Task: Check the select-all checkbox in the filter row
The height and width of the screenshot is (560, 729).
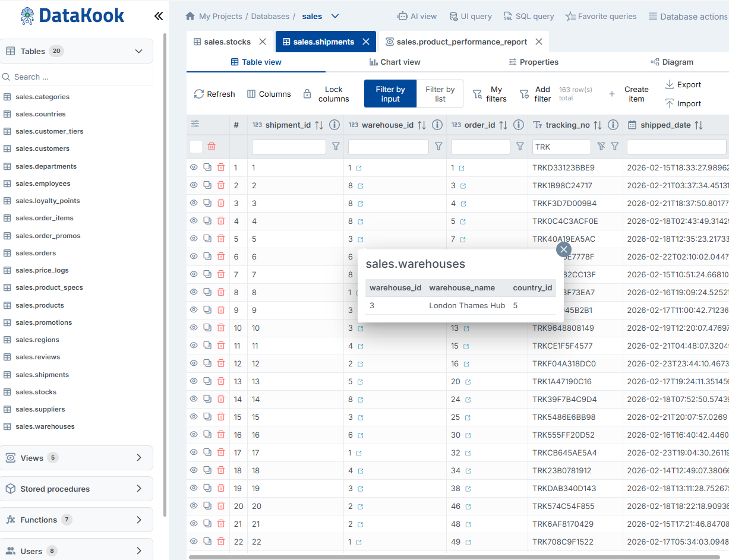Action: 196,146
